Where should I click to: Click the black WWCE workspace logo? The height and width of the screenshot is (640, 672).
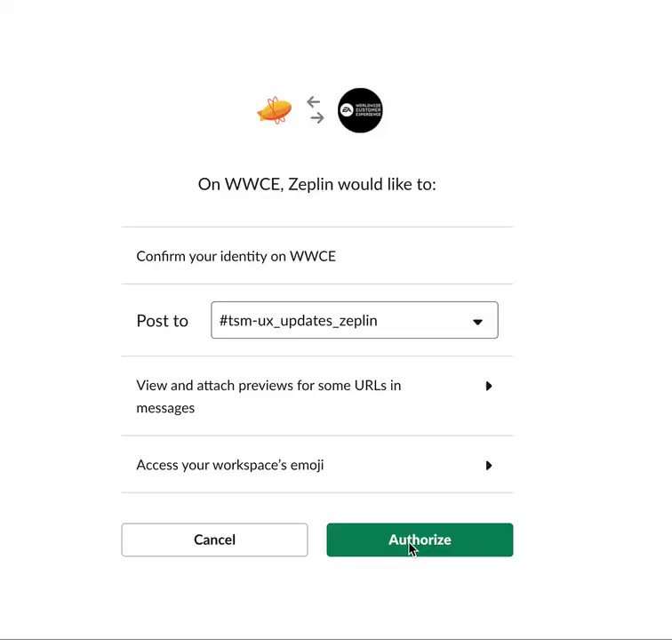360,110
